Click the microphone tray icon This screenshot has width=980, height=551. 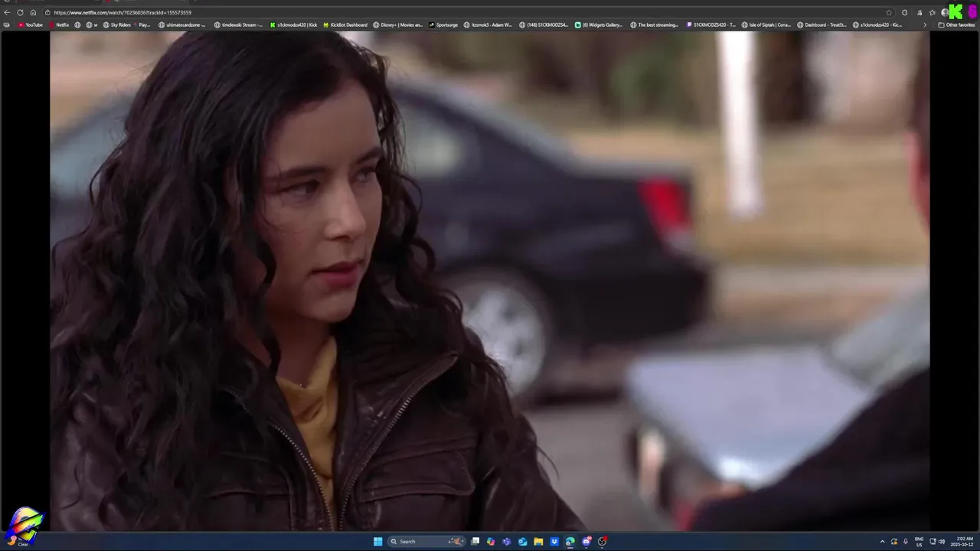pyautogui.click(x=905, y=541)
